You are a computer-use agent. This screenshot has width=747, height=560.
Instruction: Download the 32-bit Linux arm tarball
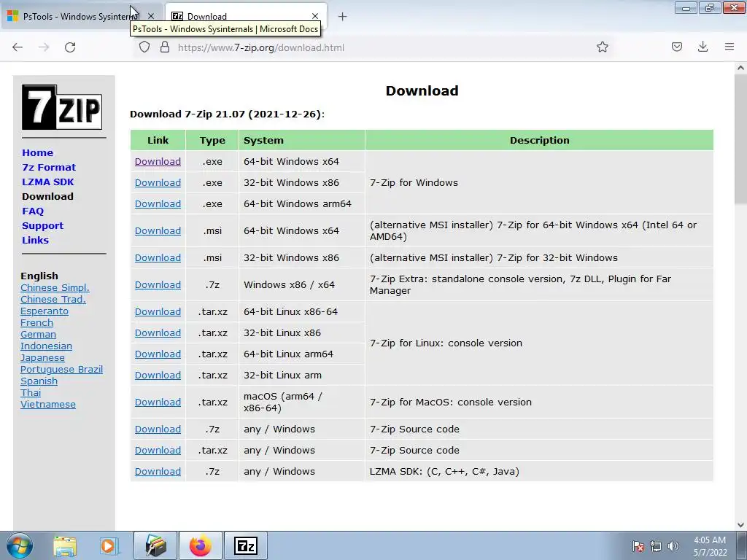pyautogui.click(x=158, y=376)
